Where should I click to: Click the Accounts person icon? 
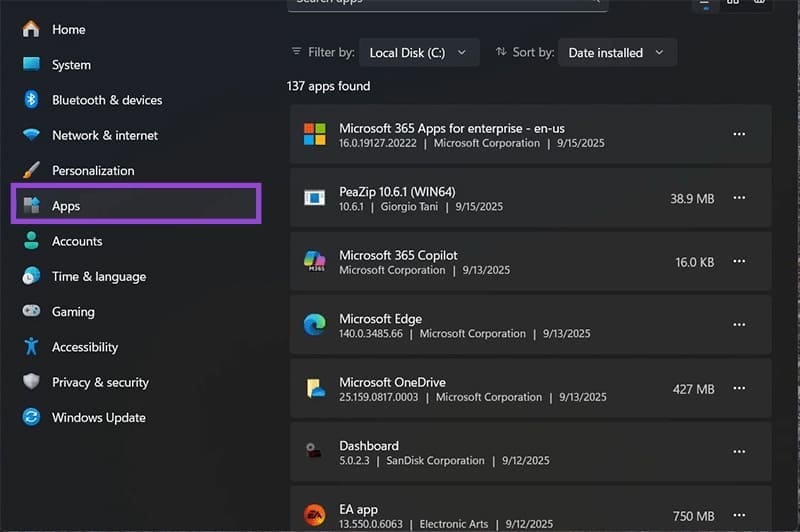click(31, 240)
